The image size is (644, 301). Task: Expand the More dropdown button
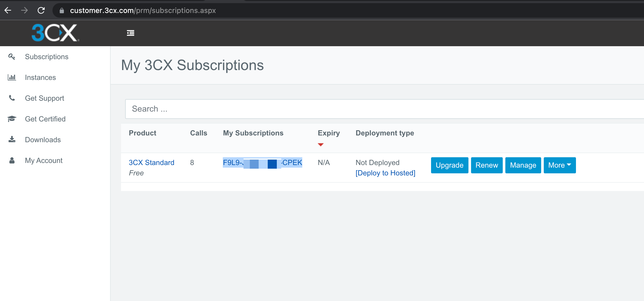pos(560,165)
